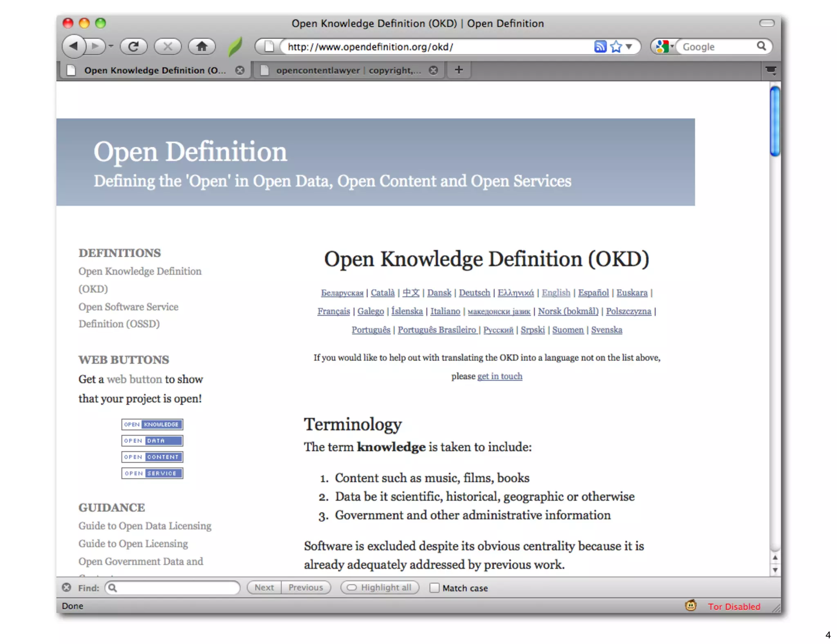
Task: Bookmark page with the star icon
Action: 616,47
